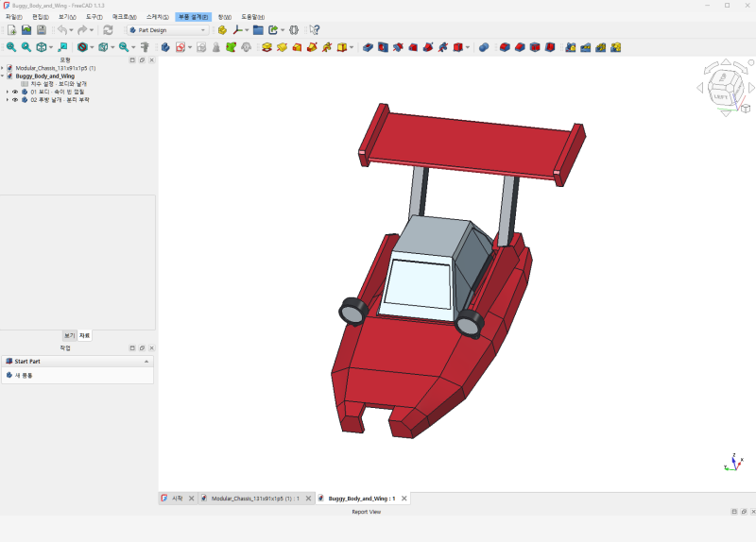Collapse the Start Part task section

(146, 362)
